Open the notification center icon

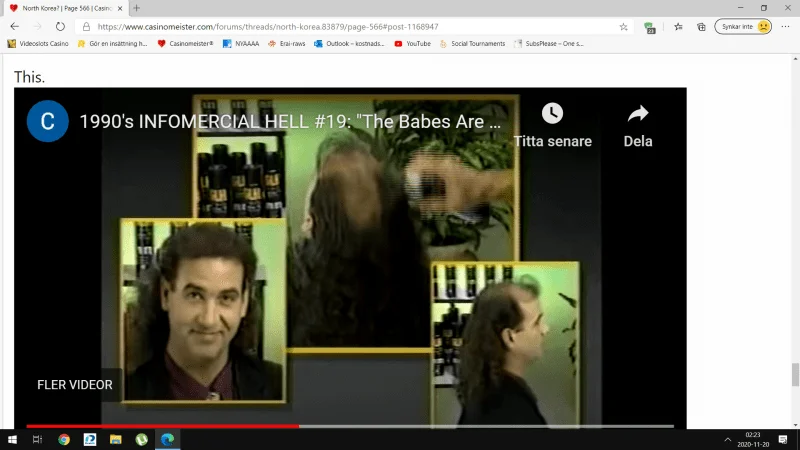point(783,439)
